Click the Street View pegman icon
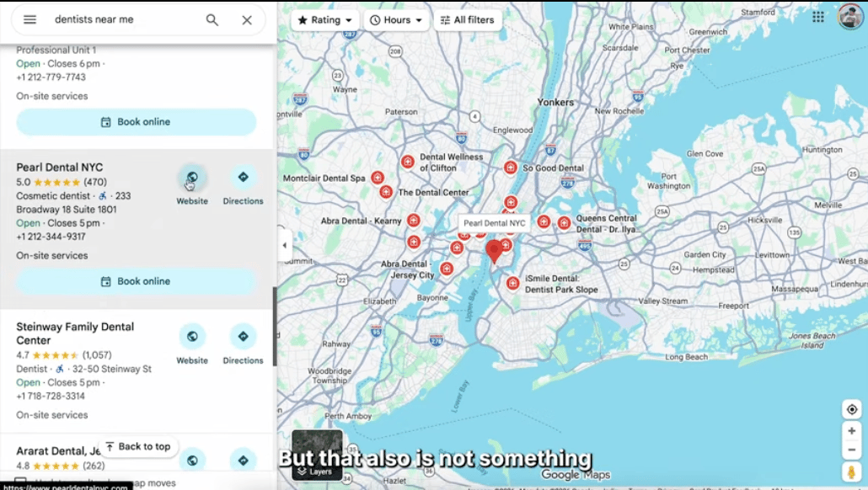This screenshot has width=868, height=490. click(852, 472)
